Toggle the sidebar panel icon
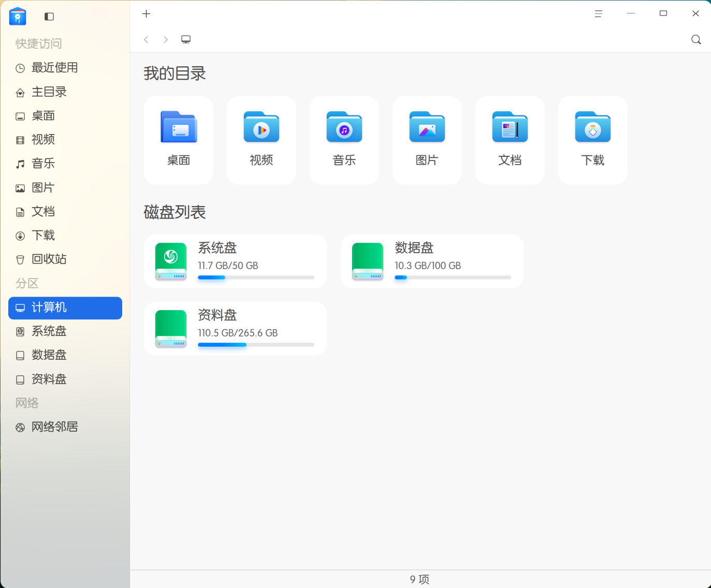This screenshot has width=711, height=588. point(49,17)
